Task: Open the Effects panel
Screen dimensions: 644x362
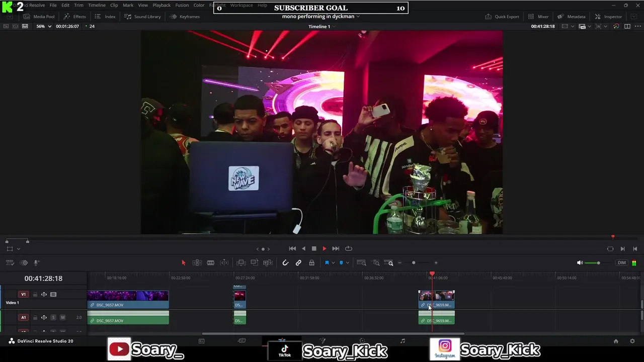Action: coord(74,17)
